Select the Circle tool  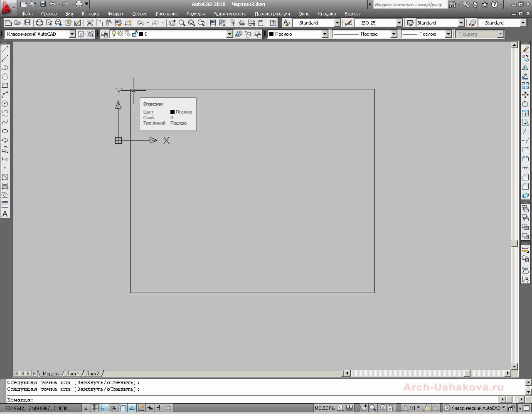(x=5, y=104)
